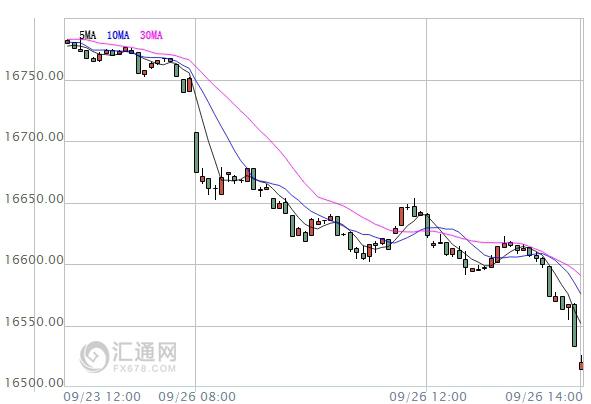This screenshot has width=591, height=404.
Task: Click the 汇通网 watermark text
Action: pyautogui.click(x=144, y=352)
